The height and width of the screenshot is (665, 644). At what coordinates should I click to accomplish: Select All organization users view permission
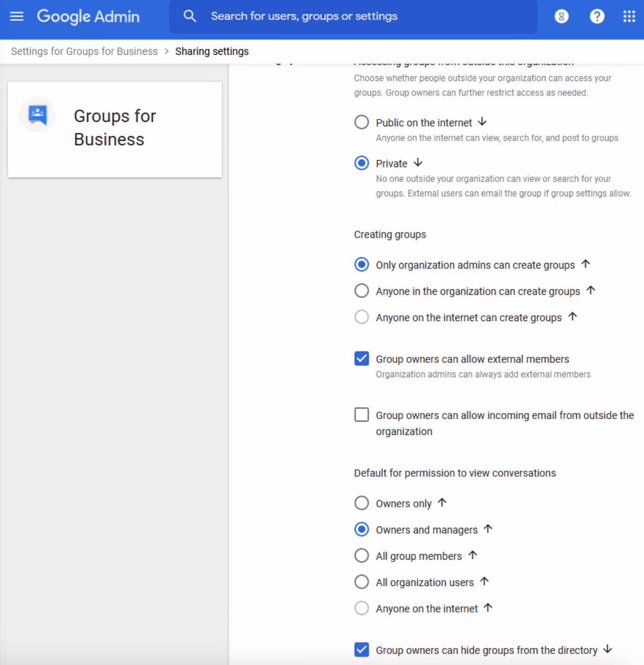362,582
